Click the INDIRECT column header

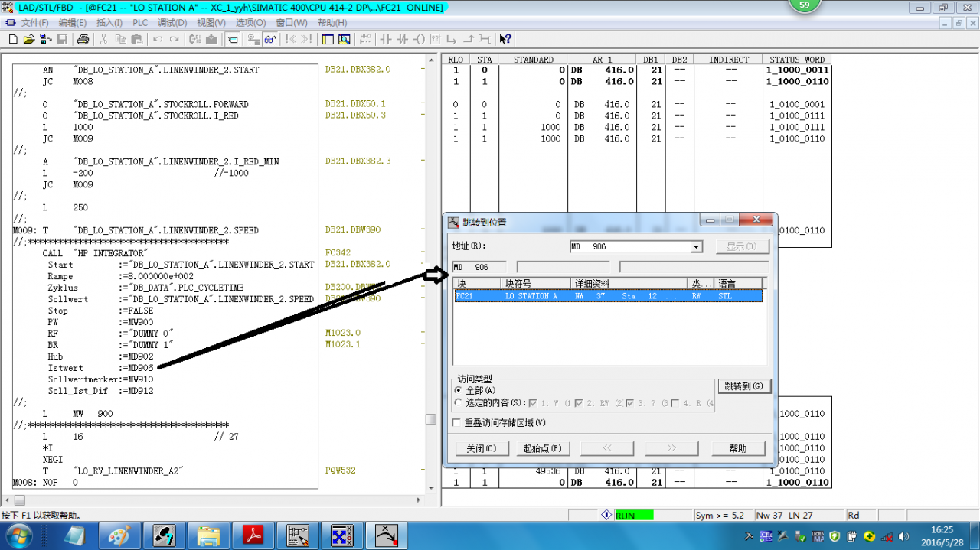728,60
